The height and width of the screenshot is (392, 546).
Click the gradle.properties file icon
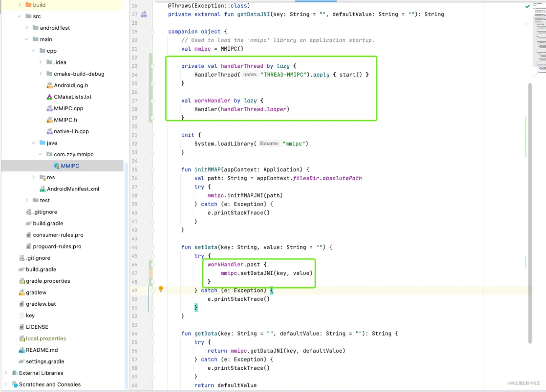pyautogui.click(x=22, y=281)
